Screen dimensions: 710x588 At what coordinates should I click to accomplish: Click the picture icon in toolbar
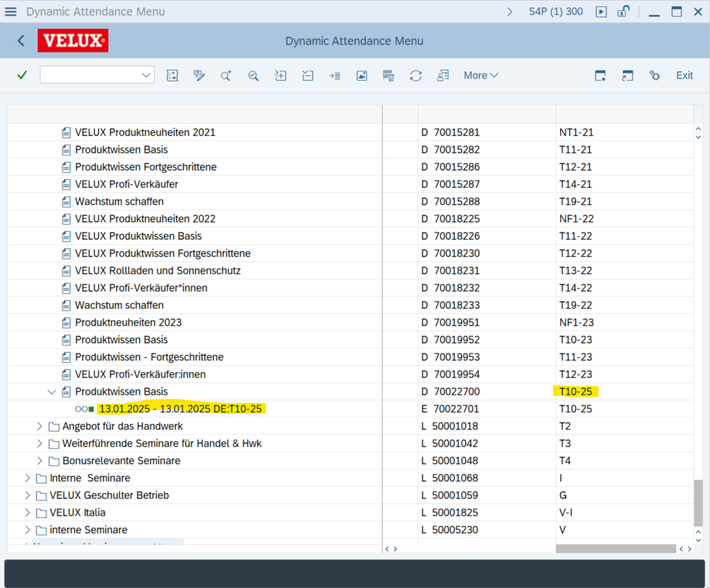[362, 76]
